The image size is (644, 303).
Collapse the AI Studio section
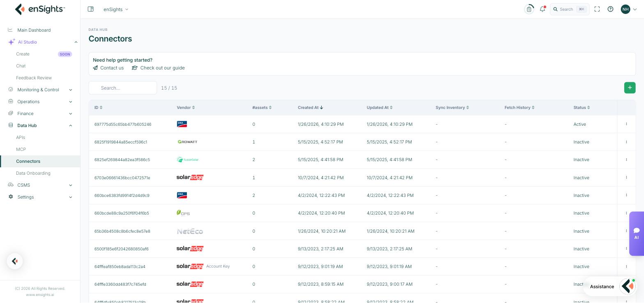76,42
